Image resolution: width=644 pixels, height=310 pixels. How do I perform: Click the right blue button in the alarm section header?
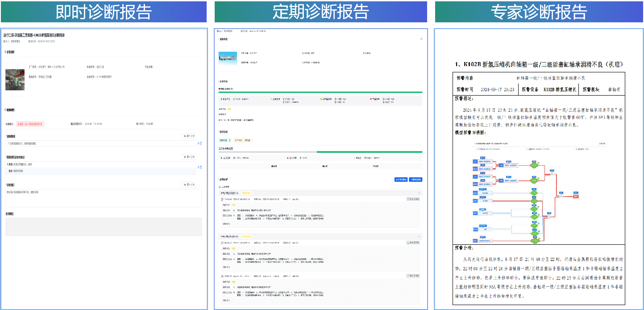415,180
